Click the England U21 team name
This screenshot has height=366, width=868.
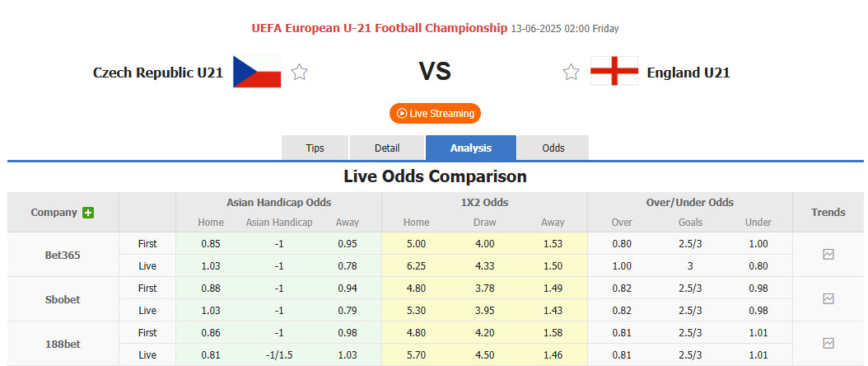coord(688,73)
